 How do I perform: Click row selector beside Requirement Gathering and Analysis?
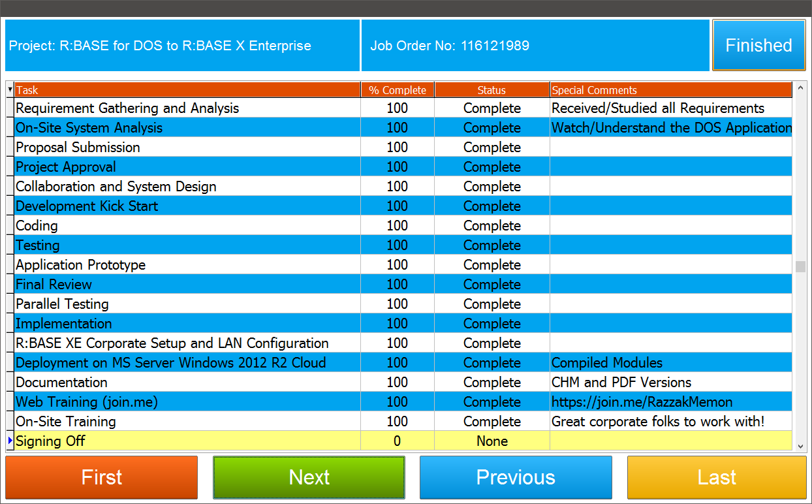click(x=10, y=108)
